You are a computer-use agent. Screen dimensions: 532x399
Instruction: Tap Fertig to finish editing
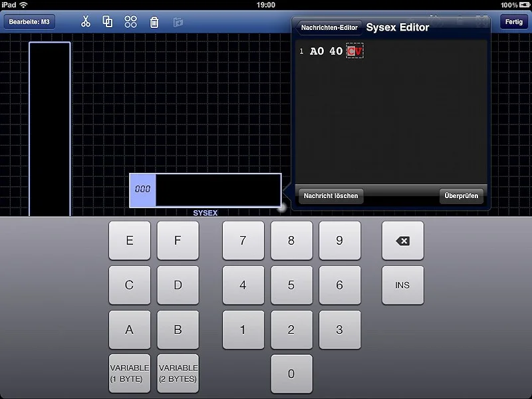(x=513, y=22)
